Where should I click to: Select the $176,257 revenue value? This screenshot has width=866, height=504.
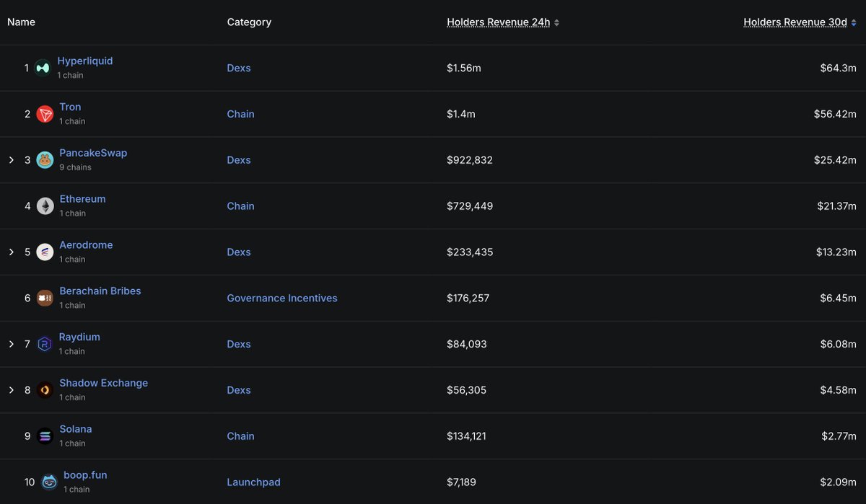[468, 299]
